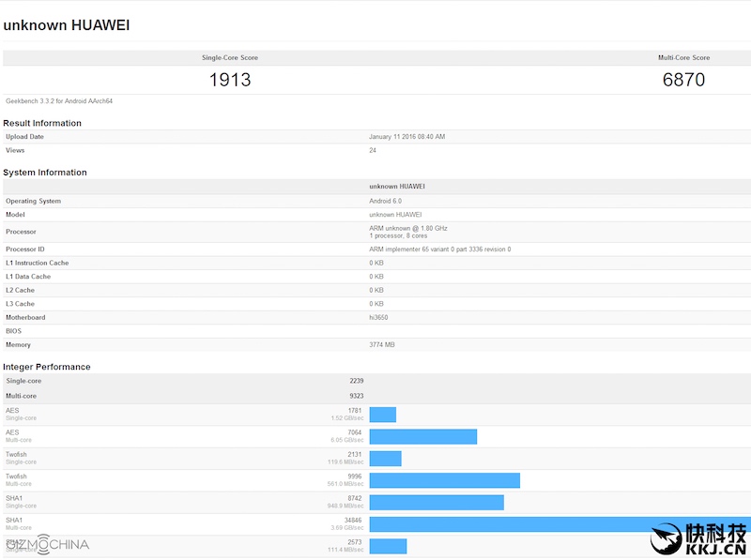Click the 'L2 Cache' label
The height and width of the screenshot is (560, 751).
click(20, 290)
